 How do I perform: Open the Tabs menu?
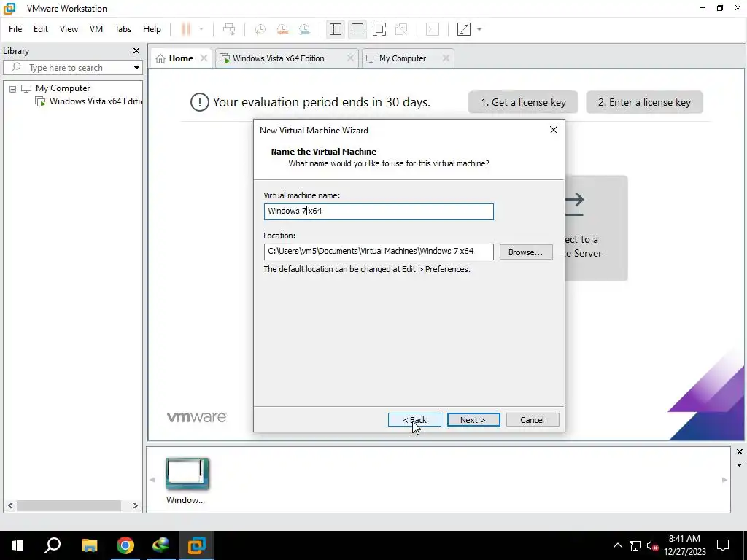click(123, 29)
